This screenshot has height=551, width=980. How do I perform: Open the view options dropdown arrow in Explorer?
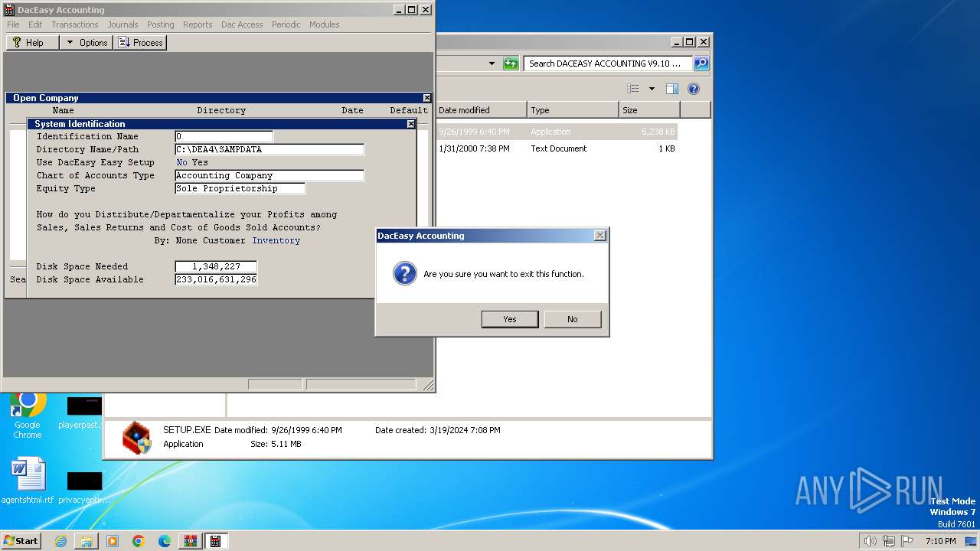click(652, 89)
